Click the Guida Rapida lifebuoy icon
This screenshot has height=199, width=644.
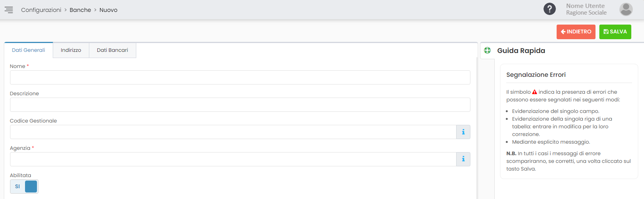tap(487, 50)
